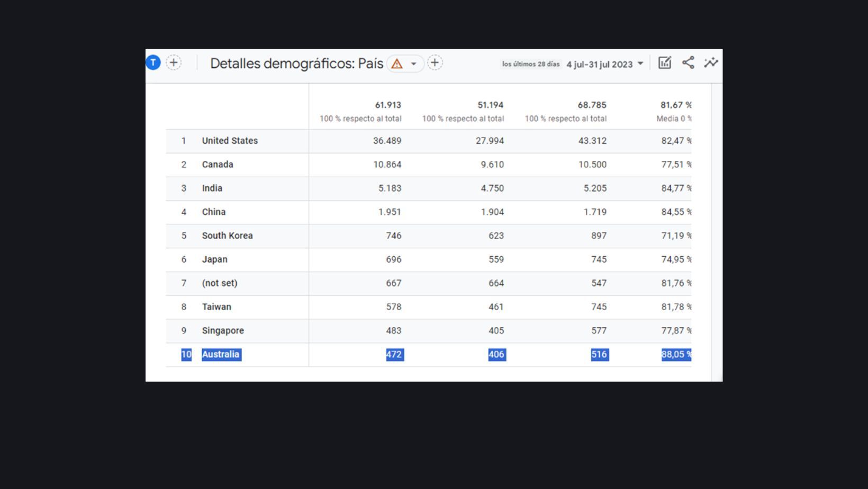This screenshot has width=868, height=489.
Task: Open the date range selector 4 jul-31 jul 2023
Action: pyautogui.click(x=599, y=64)
